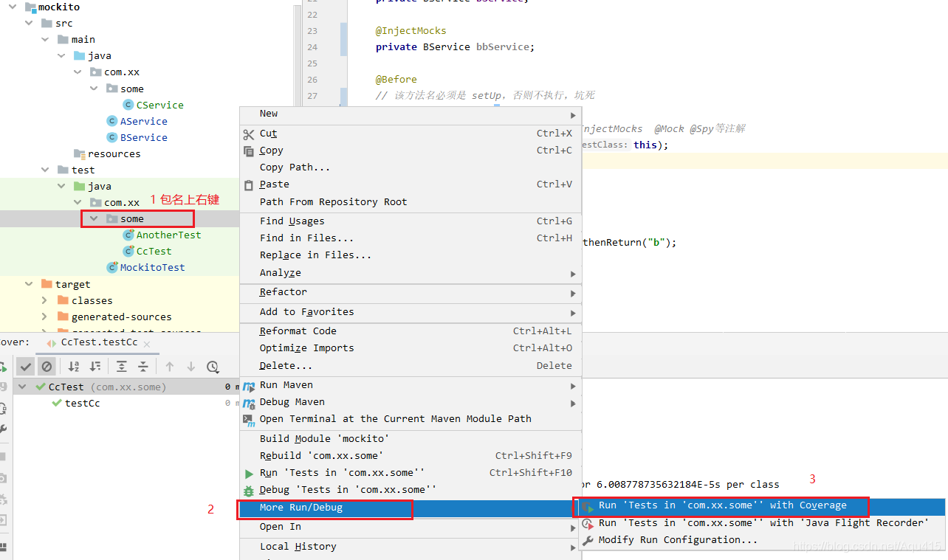This screenshot has width=948, height=560.
Task: Click line number 26 in the gutter
Action: (312, 80)
